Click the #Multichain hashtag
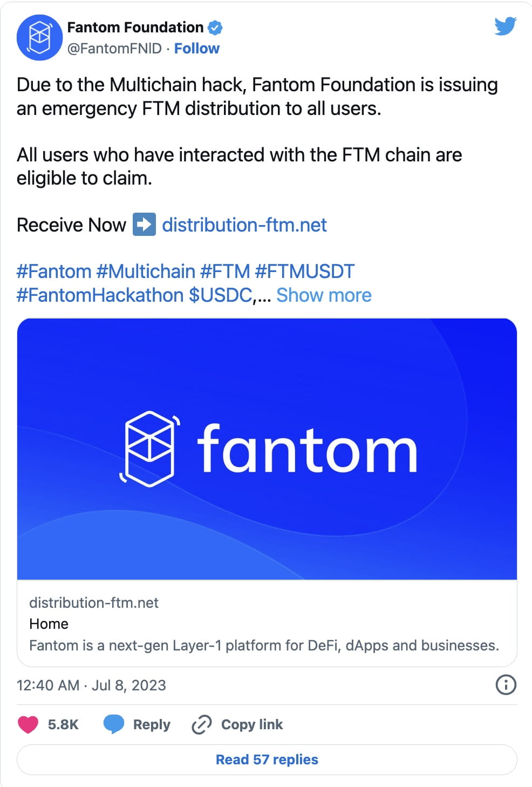Image resolution: width=532 pixels, height=787 pixels. pyautogui.click(x=147, y=271)
